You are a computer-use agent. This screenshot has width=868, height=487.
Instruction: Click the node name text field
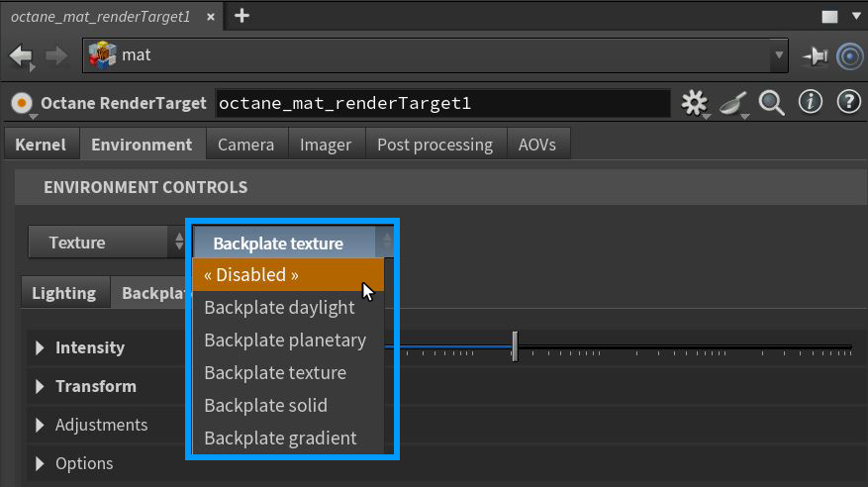point(442,103)
